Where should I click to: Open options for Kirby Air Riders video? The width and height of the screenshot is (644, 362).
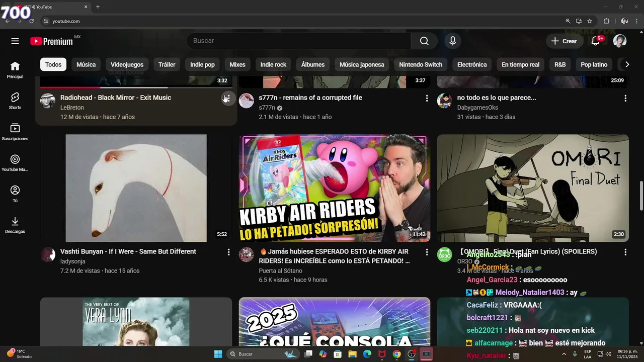pyautogui.click(x=427, y=252)
